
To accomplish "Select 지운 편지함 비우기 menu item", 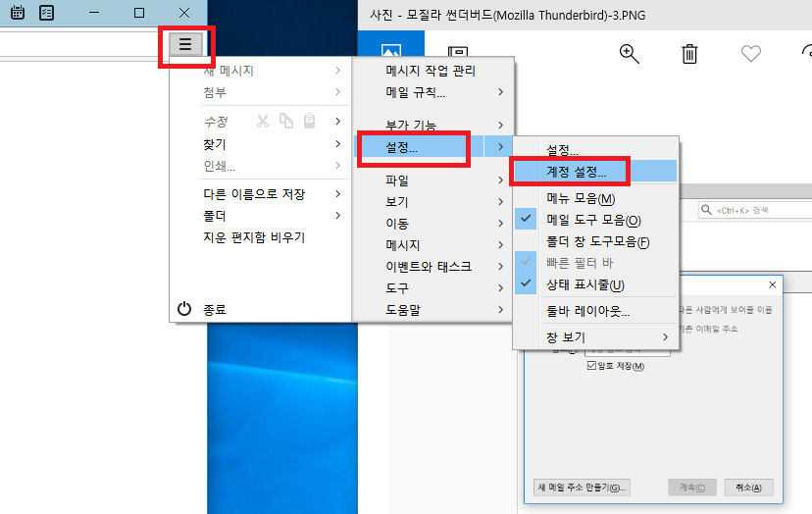I will pos(254,237).
